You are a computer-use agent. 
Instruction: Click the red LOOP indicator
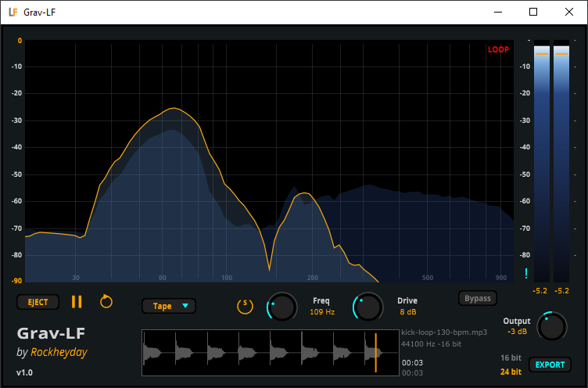[x=498, y=50]
